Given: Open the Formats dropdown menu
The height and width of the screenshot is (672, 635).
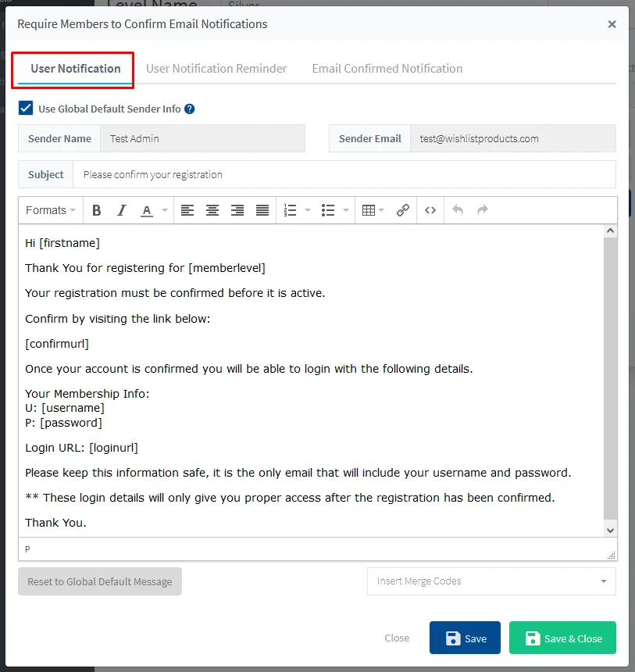Looking at the screenshot, I should 51,210.
